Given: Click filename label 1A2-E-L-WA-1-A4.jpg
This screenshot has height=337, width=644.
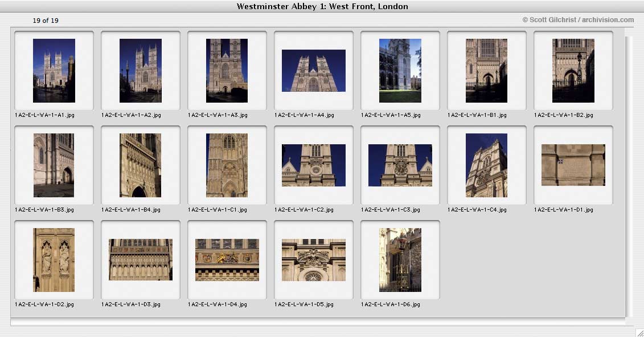Looking at the screenshot, I should tap(304, 115).
